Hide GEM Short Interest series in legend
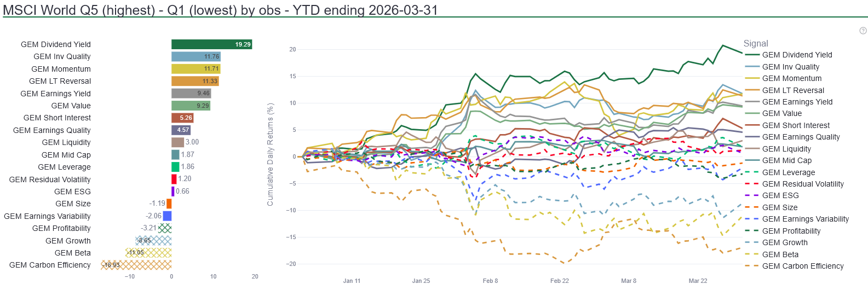This screenshot has width=868, height=284. (795, 125)
